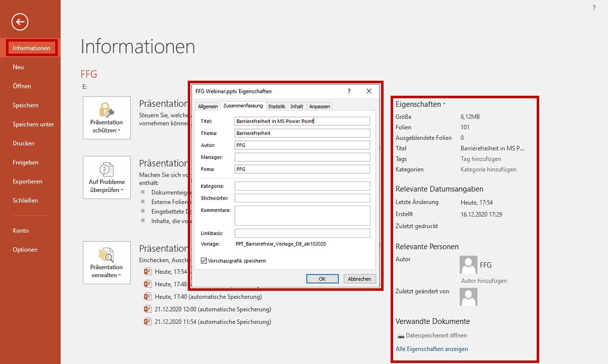This screenshot has width=608, height=364.
Task: Click the Erstellt date 16.12.2020 17:29
Action: tap(481, 214)
